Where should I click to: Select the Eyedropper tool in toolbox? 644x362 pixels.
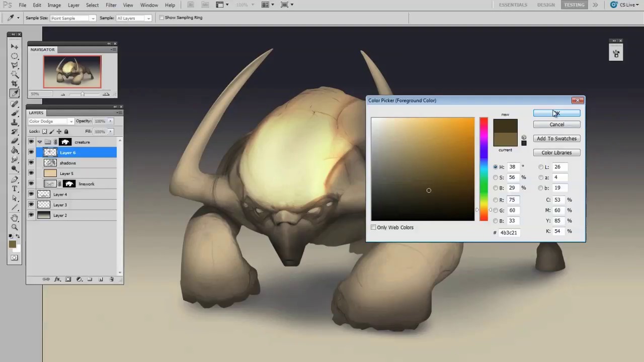[x=15, y=94]
